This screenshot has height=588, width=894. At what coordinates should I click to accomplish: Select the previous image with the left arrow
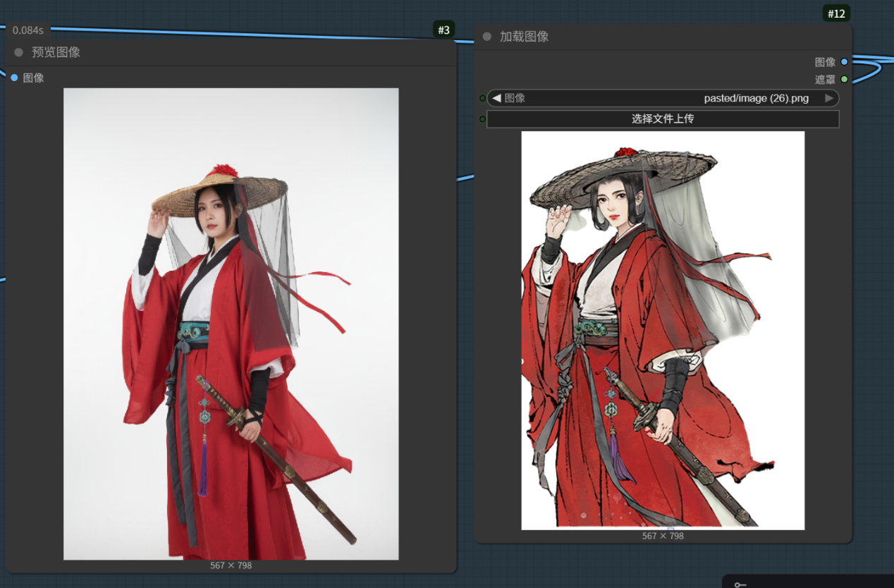tap(496, 98)
